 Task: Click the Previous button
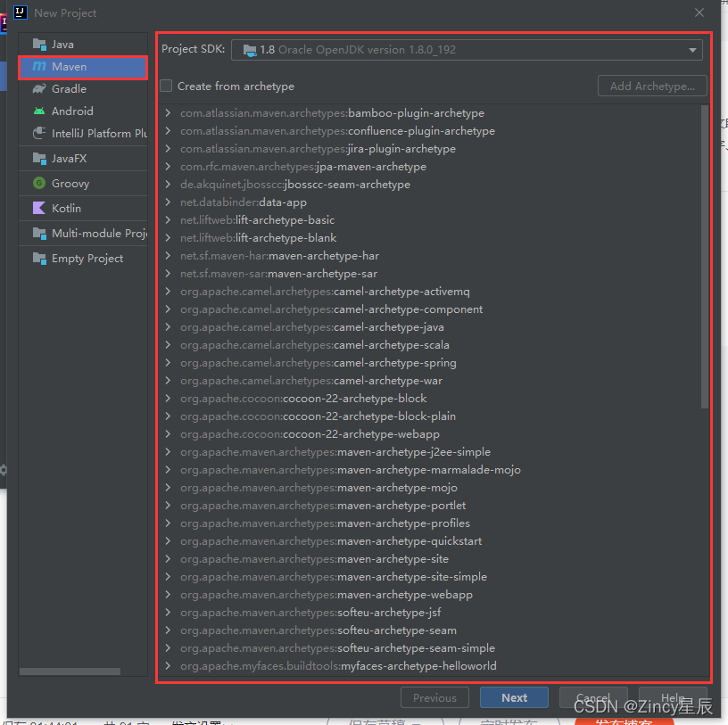click(x=434, y=697)
